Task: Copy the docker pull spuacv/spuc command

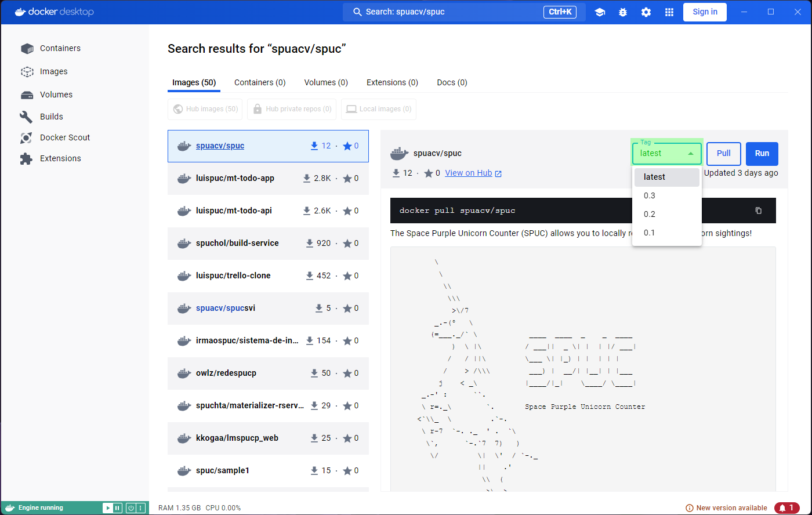Action: pyautogui.click(x=758, y=211)
